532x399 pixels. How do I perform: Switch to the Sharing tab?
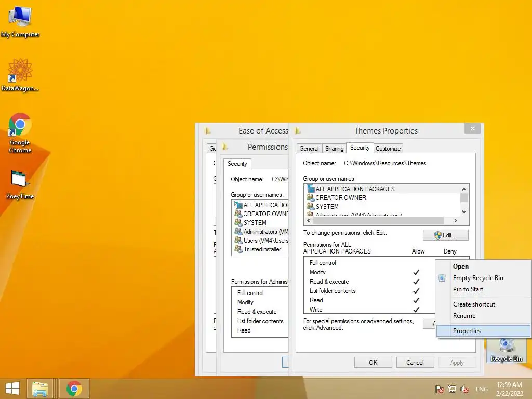(334, 148)
